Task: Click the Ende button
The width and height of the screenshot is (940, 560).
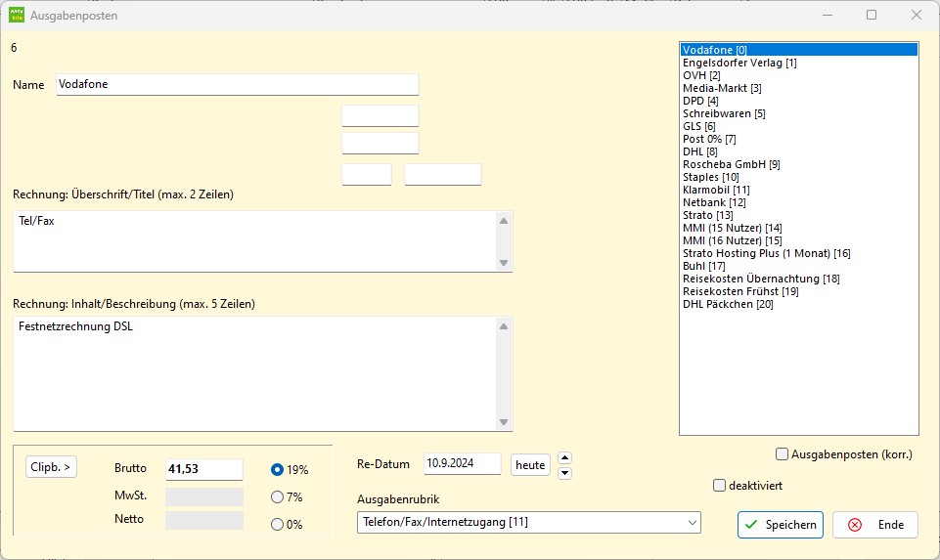Action: [x=875, y=525]
